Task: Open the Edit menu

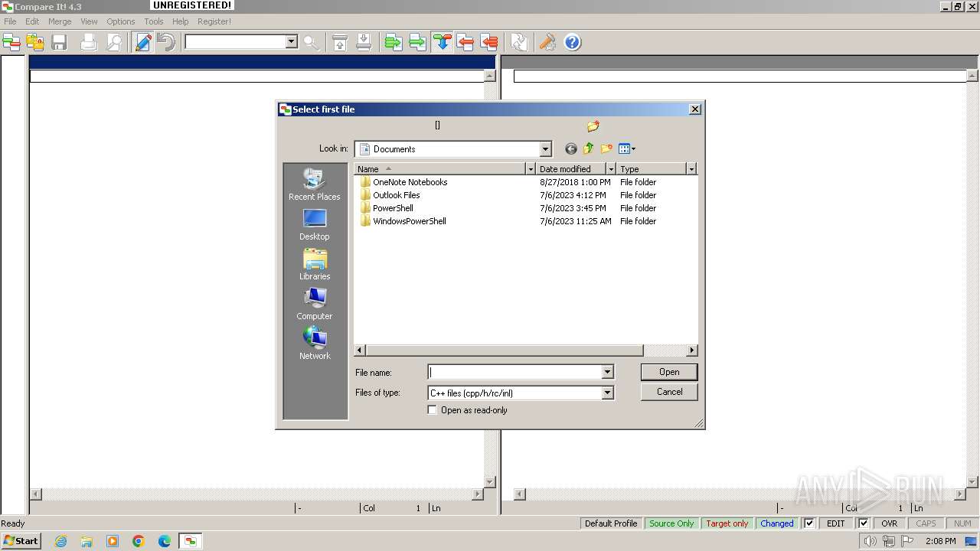Action: 32,21
